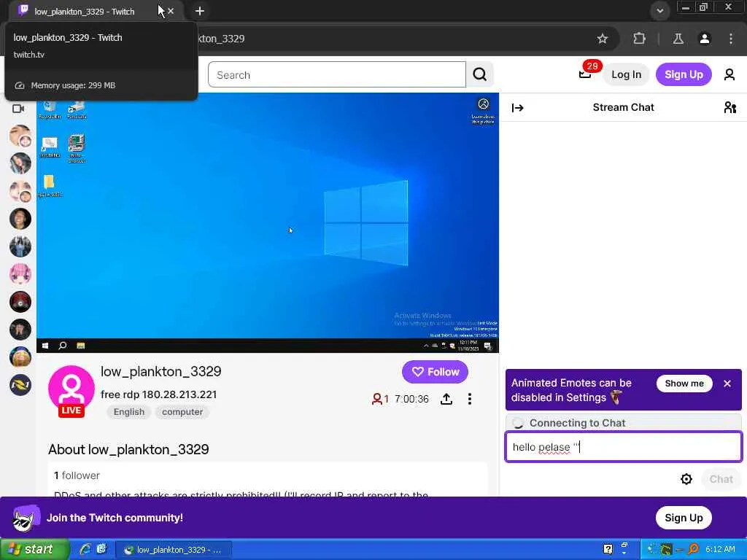The height and width of the screenshot is (560, 747).
Task: Open the Windows XP start menu
Action: [34, 550]
